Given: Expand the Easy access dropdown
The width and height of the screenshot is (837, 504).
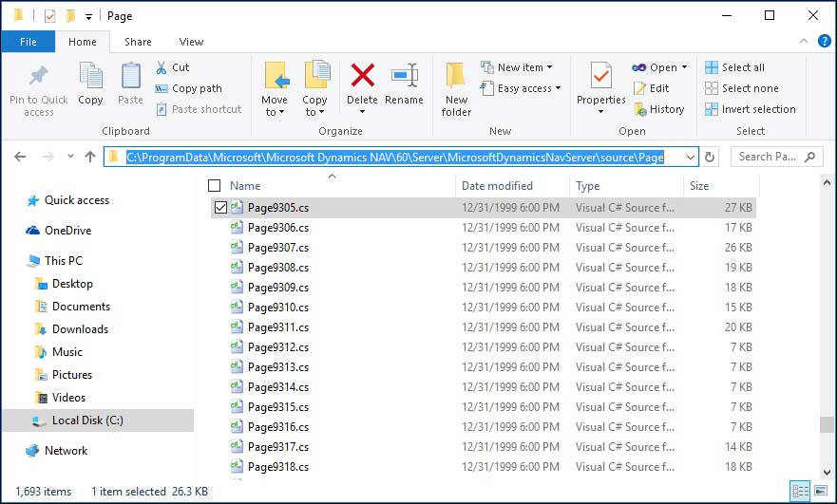Looking at the screenshot, I should [x=559, y=88].
